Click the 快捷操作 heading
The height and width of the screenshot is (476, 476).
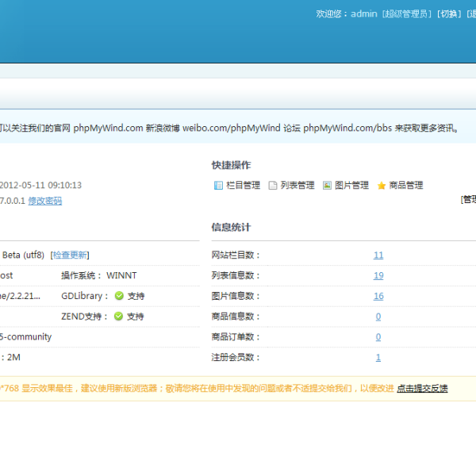click(231, 165)
